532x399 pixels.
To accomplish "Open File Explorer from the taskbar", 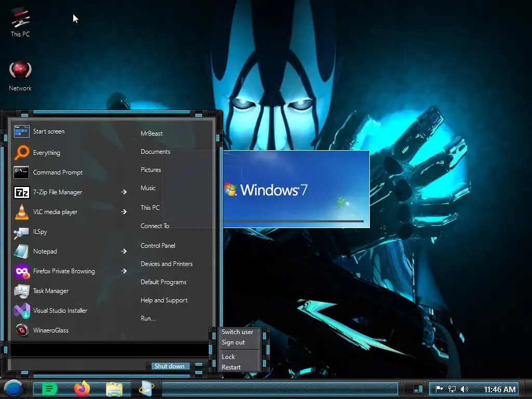I will click(114, 389).
